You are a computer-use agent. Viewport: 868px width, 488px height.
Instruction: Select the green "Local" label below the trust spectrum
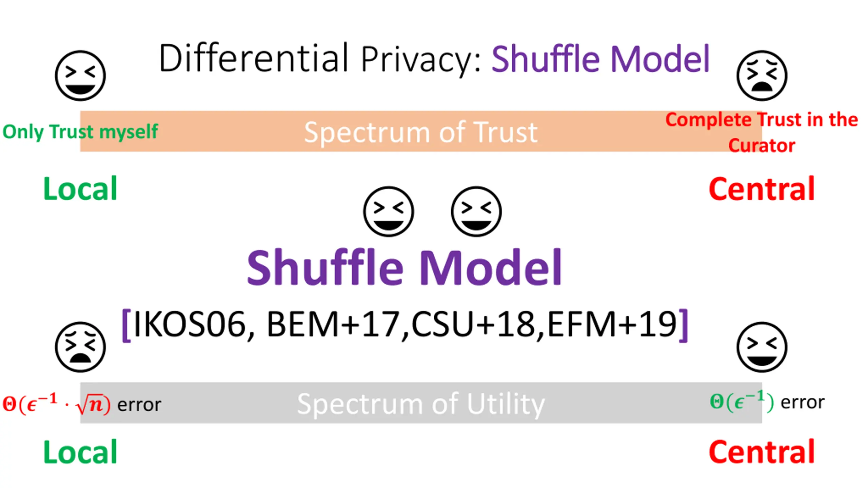coord(80,189)
